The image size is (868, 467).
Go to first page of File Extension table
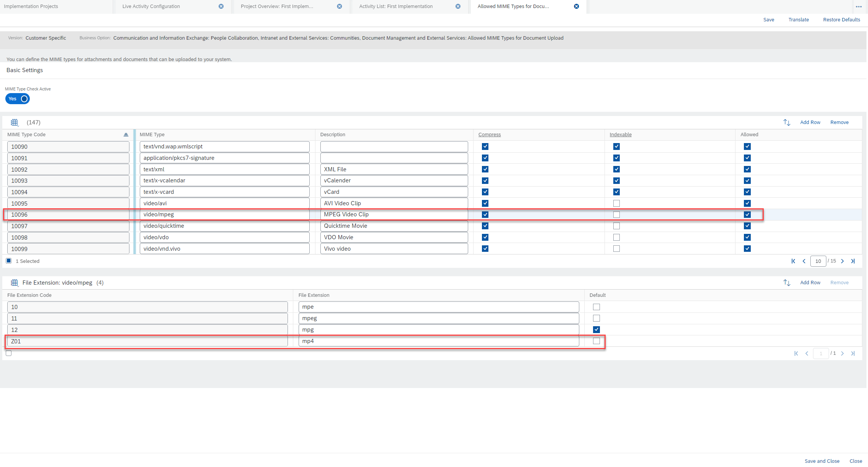click(x=796, y=354)
